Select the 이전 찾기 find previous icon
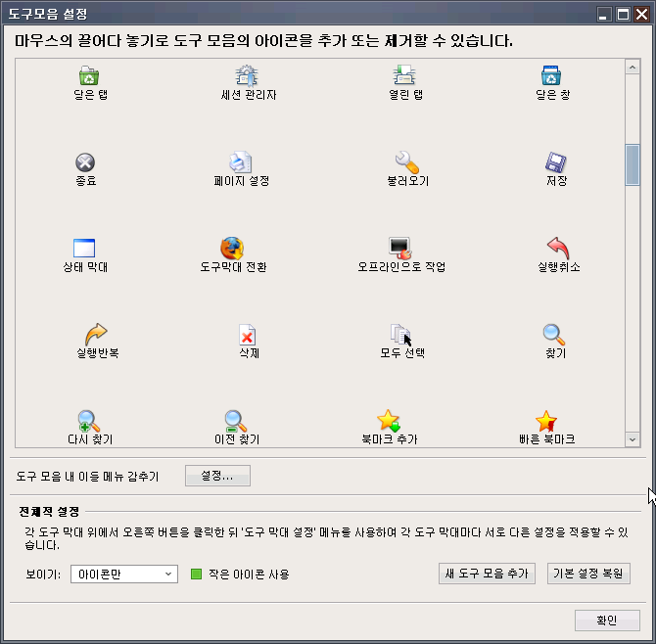The height and width of the screenshot is (644, 656). 236,421
